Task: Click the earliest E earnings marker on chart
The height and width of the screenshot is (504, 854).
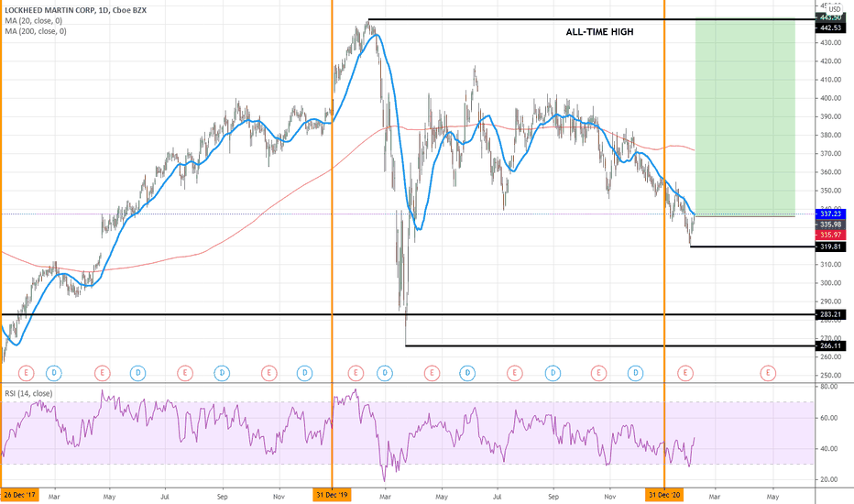Action: coord(27,373)
